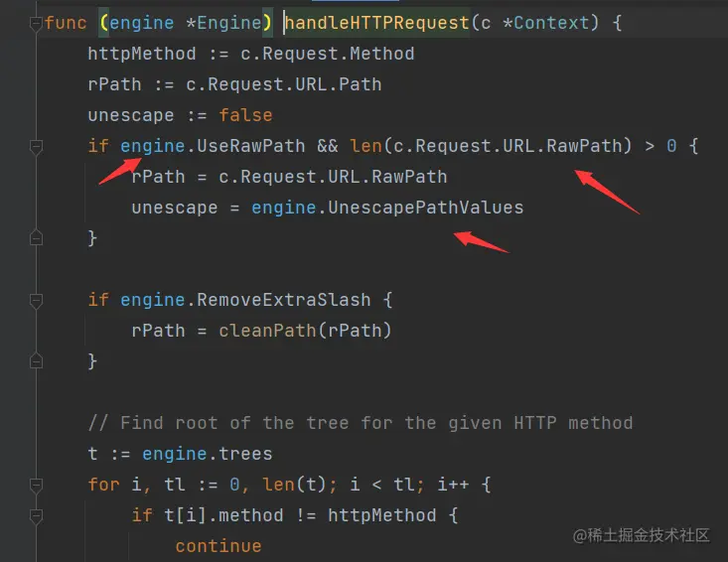Viewport: 728px width, 562px height.
Task: Collapse the 'if engine.UseRawPath' block fold marker
Action: point(36,147)
